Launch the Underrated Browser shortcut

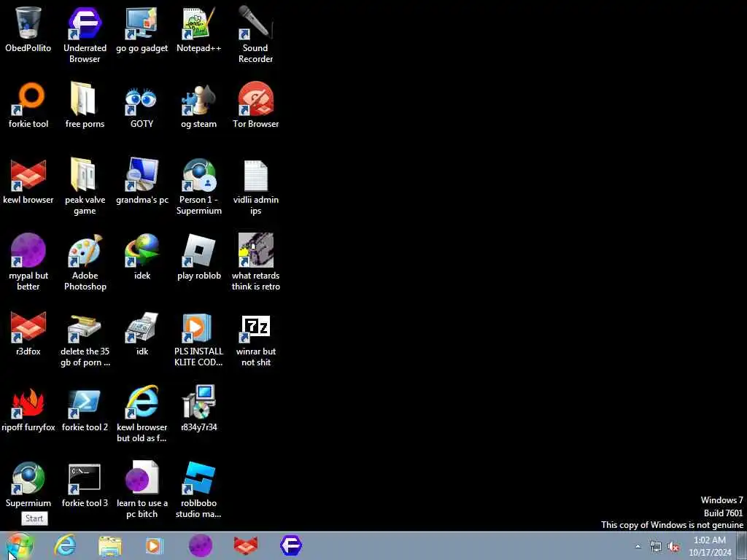[85, 34]
